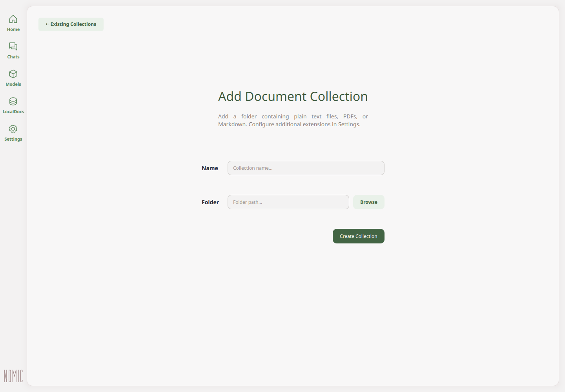The height and width of the screenshot is (392, 565).
Task: Open the Settings gear icon
Action: pos(13,129)
